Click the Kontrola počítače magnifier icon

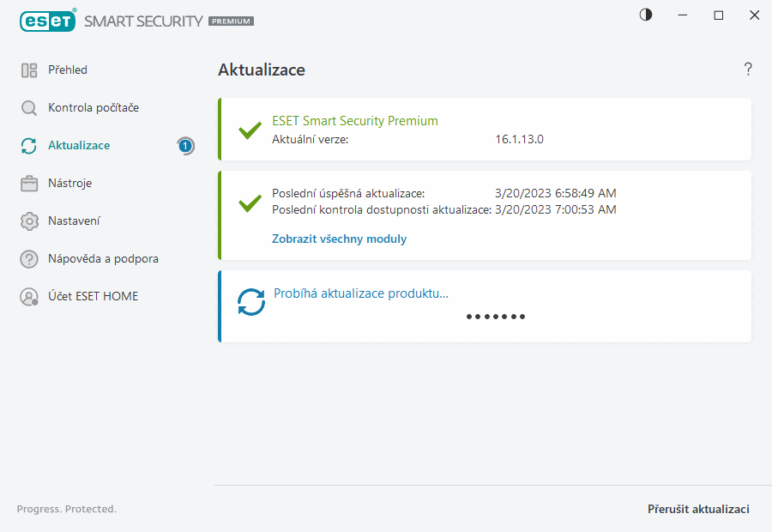(29, 108)
